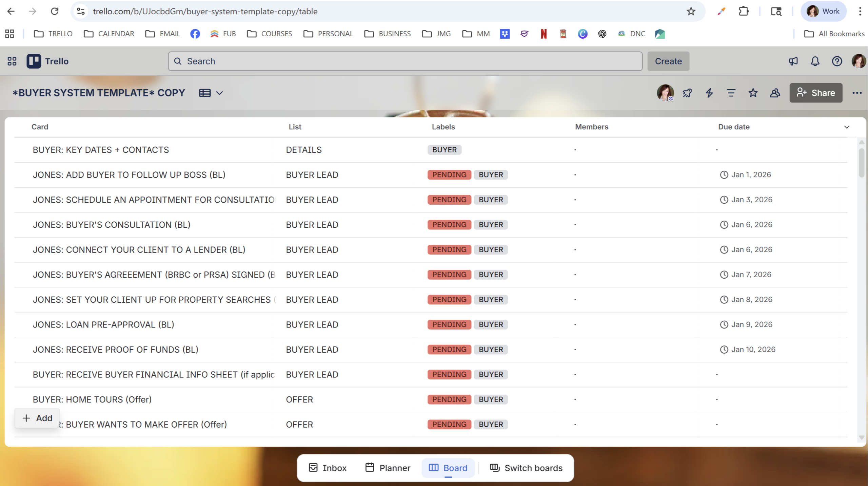
Task: Open the Inbox tab
Action: 328,468
